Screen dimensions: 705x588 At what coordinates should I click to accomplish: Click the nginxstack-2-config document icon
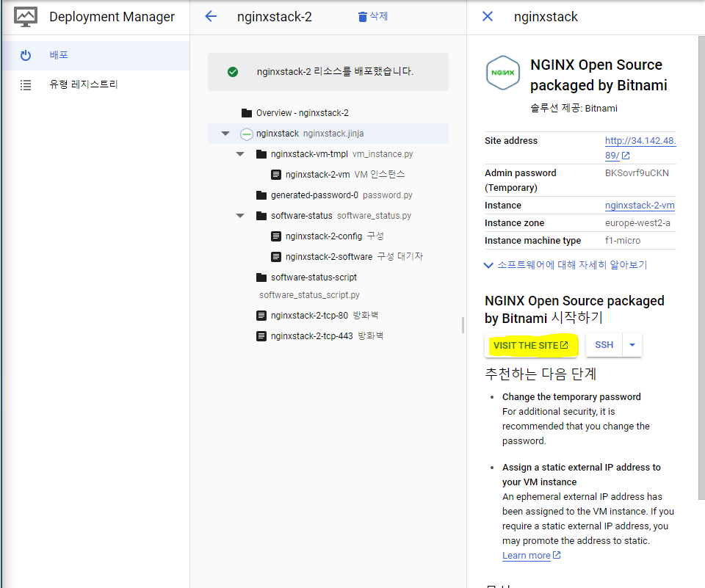pos(276,236)
